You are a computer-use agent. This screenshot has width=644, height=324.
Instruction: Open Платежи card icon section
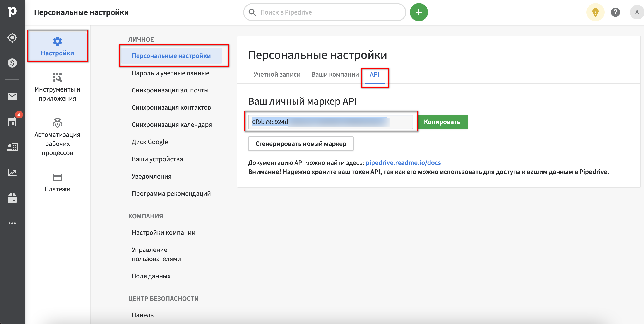(x=58, y=183)
